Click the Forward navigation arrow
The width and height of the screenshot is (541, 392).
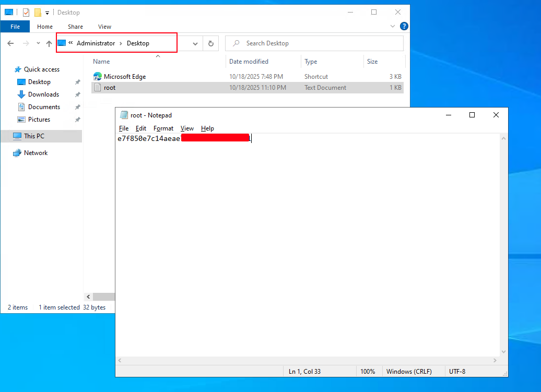[26, 43]
